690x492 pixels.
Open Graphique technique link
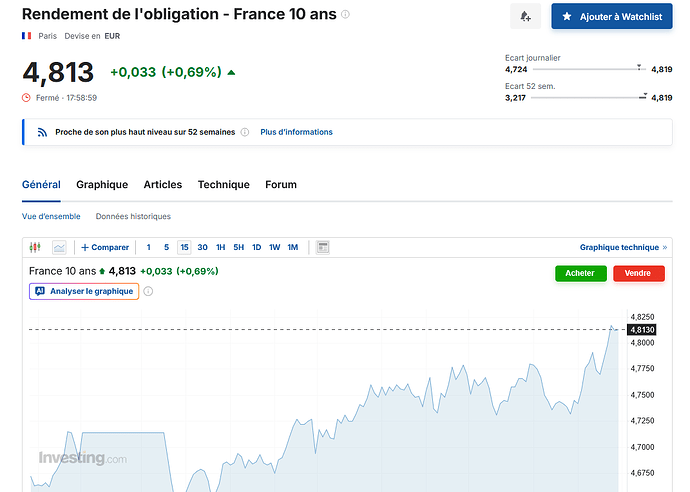click(x=624, y=247)
